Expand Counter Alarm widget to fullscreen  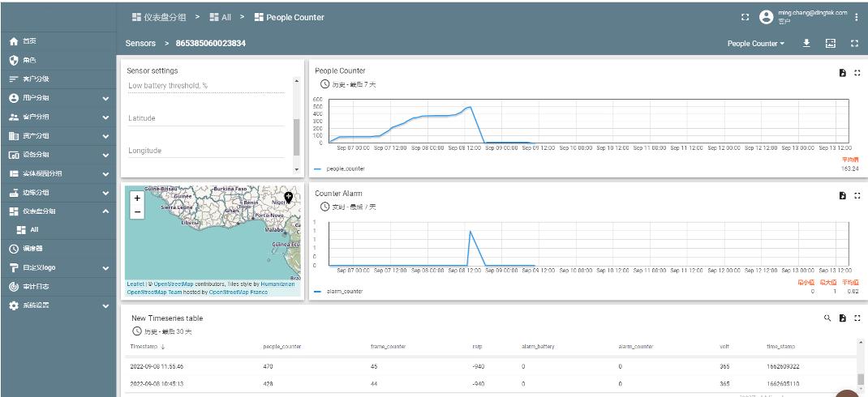[x=857, y=195]
